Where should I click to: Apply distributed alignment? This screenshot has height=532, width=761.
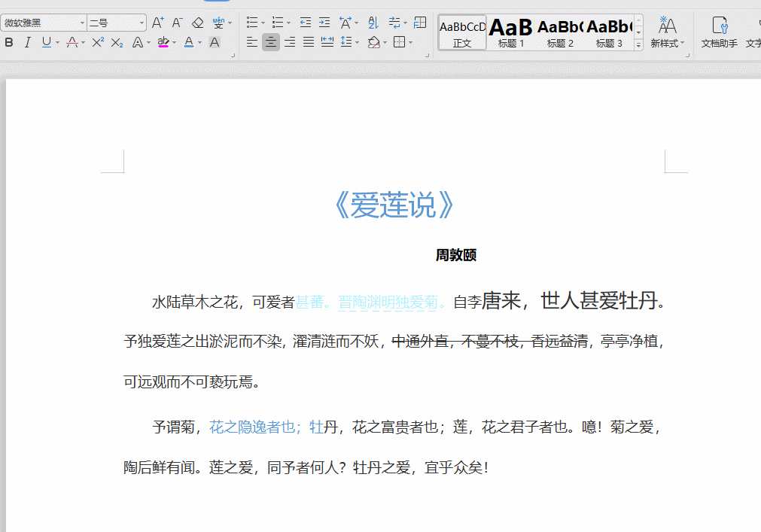point(327,42)
